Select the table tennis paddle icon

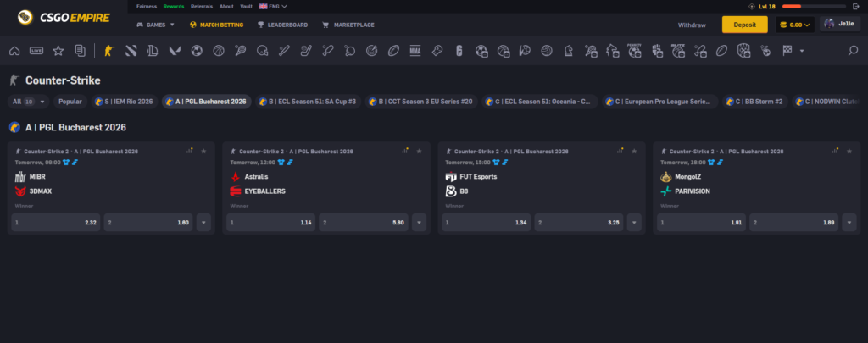click(350, 51)
